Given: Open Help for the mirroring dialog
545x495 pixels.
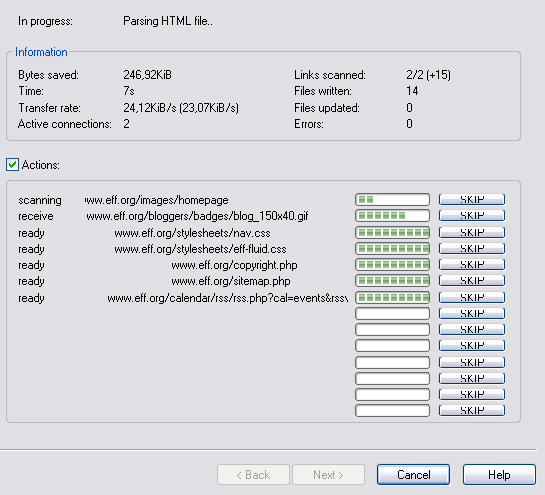Looking at the screenshot, I should click(x=499, y=474).
